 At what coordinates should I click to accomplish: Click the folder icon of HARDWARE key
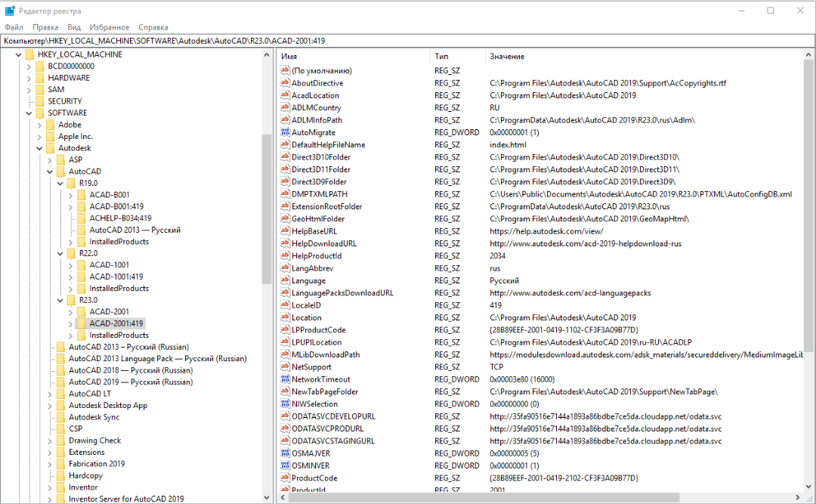click(40, 78)
